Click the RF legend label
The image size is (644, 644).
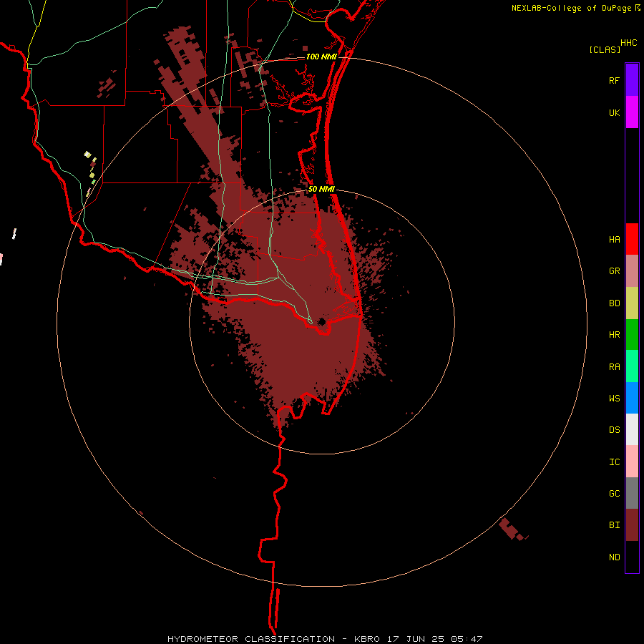click(614, 80)
